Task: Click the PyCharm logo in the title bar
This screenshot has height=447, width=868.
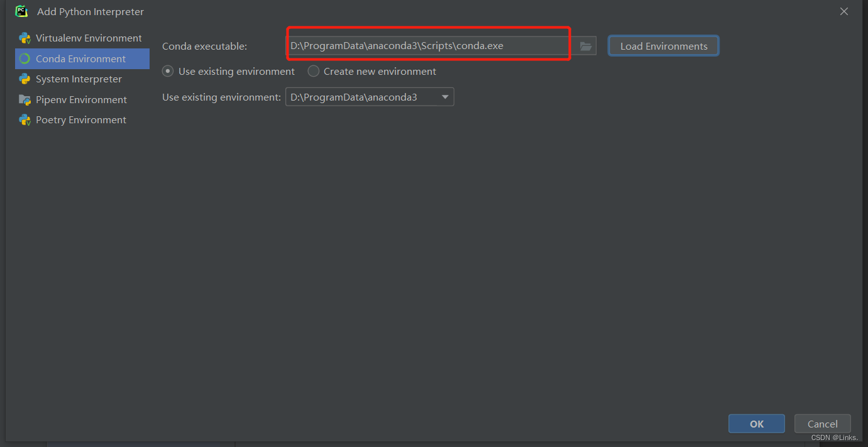Action: 21,11
